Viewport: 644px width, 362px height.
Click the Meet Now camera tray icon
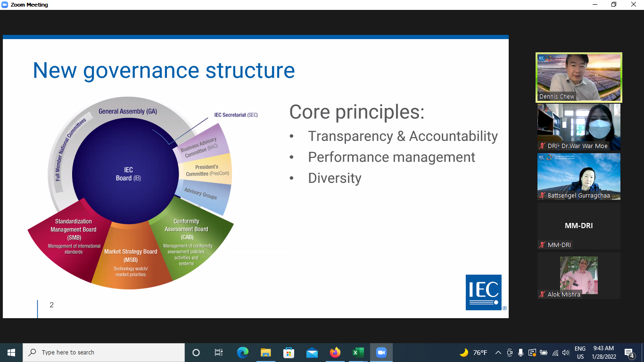(x=510, y=352)
